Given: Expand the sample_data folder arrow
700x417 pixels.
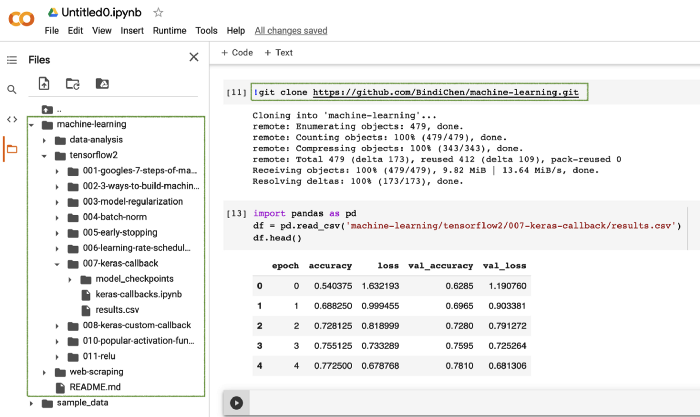Looking at the screenshot, I should [x=31, y=403].
